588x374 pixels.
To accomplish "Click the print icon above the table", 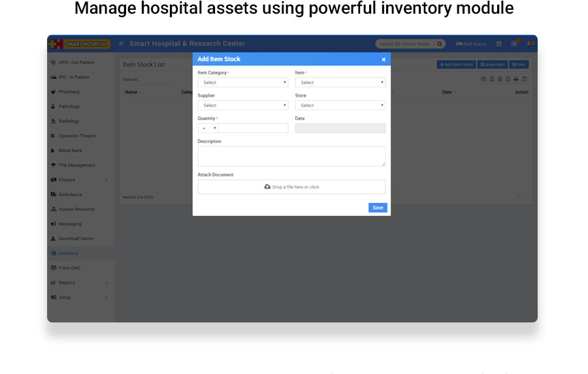I will [x=516, y=79].
